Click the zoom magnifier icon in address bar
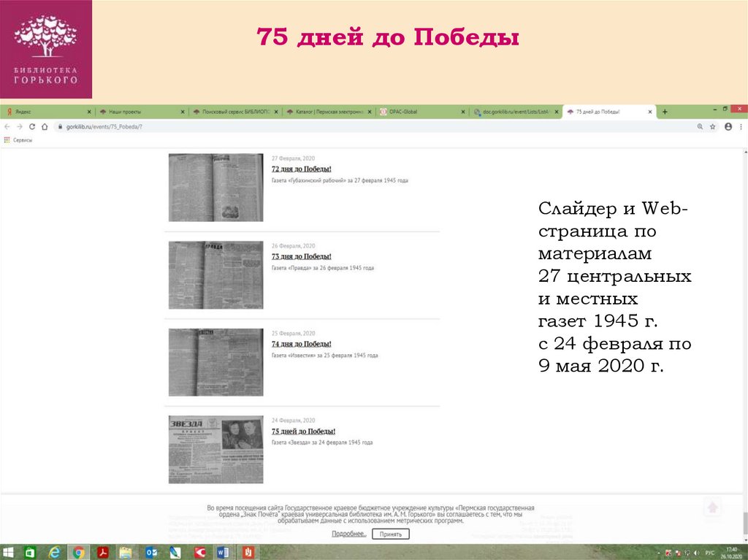 coord(699,126)
